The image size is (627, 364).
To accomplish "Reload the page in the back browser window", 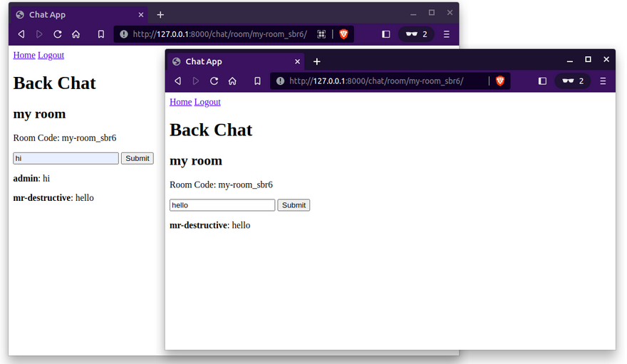I will pyautogui.click(x=58, y=34).
